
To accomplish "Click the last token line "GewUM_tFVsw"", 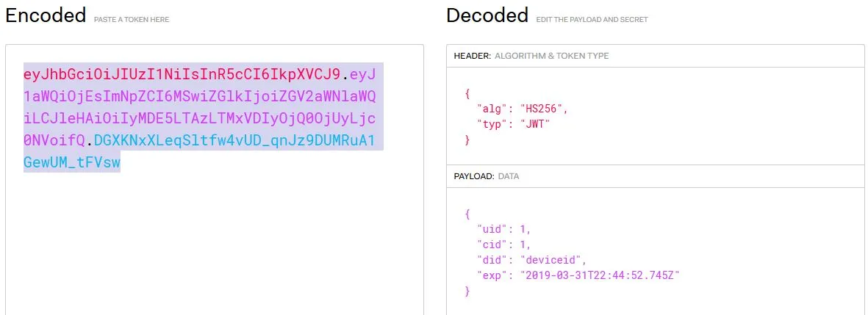I will [x=72, y=162].
